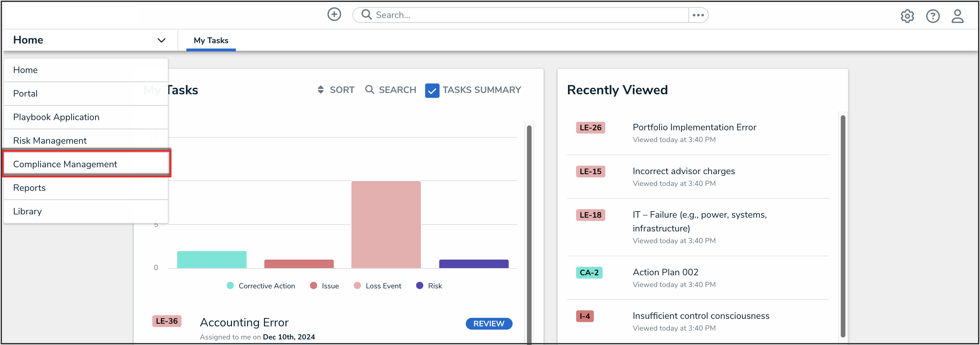Click the plus quick-create icon
Viewport: 980px width, 345px height.
334,14
